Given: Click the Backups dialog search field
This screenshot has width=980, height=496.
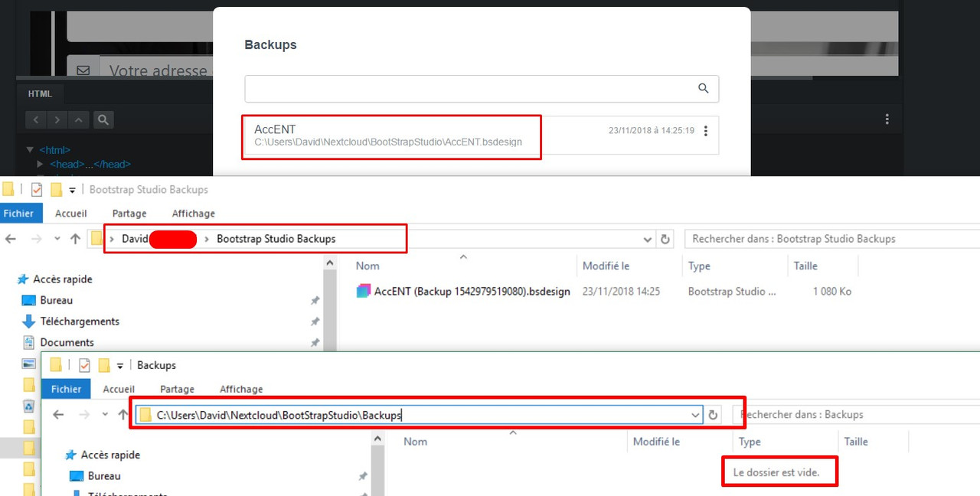Looking at the screenshot, I should click(482, 89).
